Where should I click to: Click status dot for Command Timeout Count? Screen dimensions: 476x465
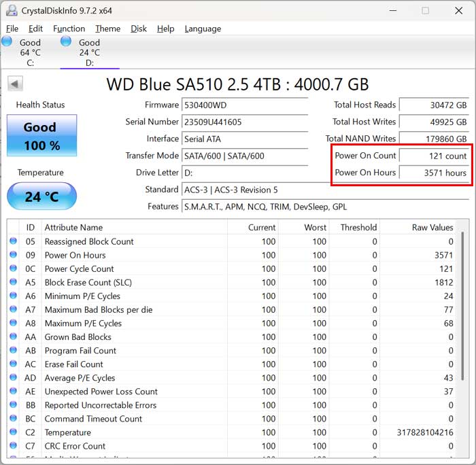pos(13,418)
